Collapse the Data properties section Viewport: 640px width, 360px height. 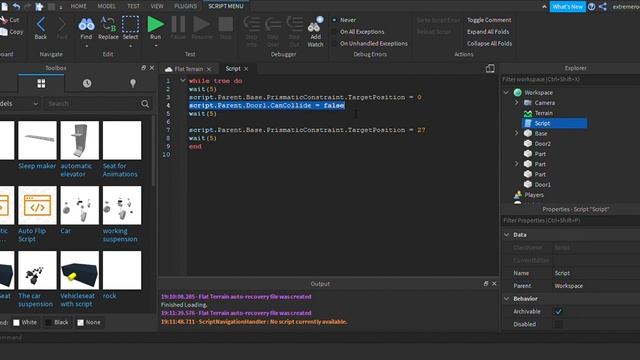(x=507, y=235)
